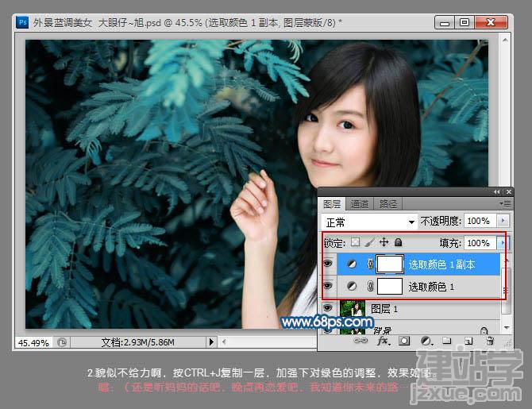The width and height of the screenshot is (532, 409).
Task: Select the 图层 1 layer thumbnail
Action: click(x=353, y=308)
